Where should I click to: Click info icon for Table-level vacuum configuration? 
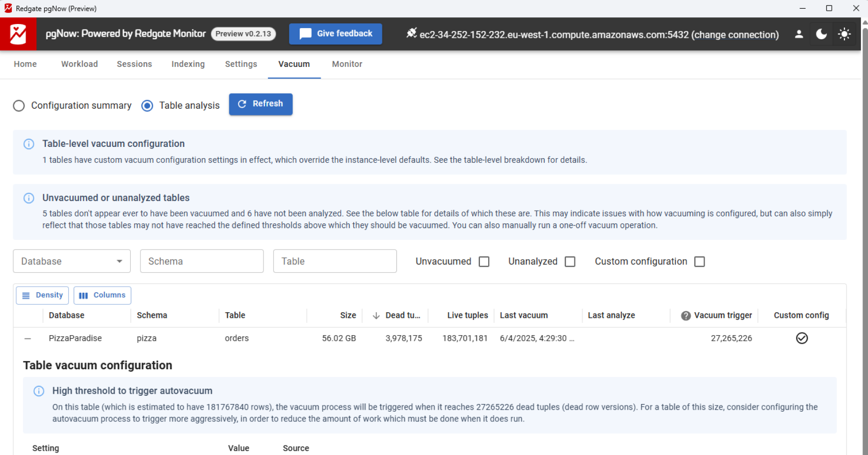click(29, 144)
